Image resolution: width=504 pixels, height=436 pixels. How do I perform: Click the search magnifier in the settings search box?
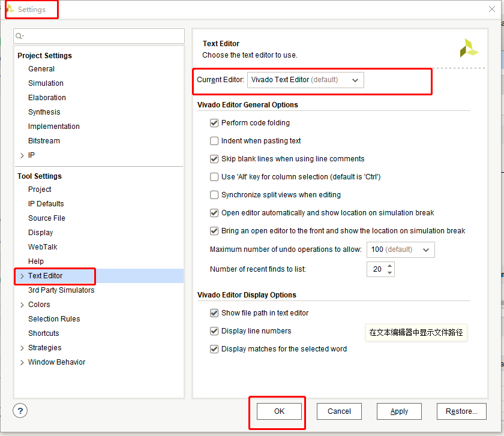(19, 36)
